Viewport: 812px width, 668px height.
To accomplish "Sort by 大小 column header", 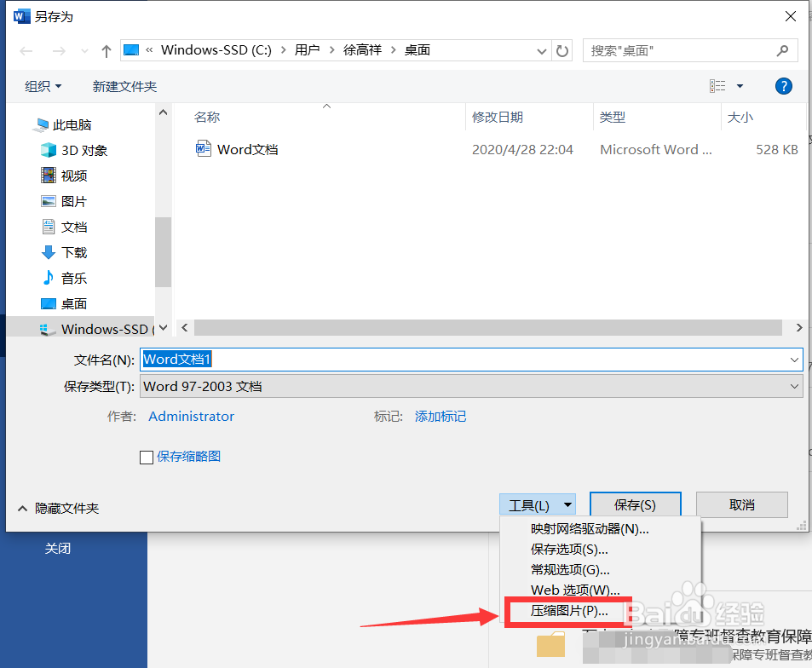I will pos(740,117).
